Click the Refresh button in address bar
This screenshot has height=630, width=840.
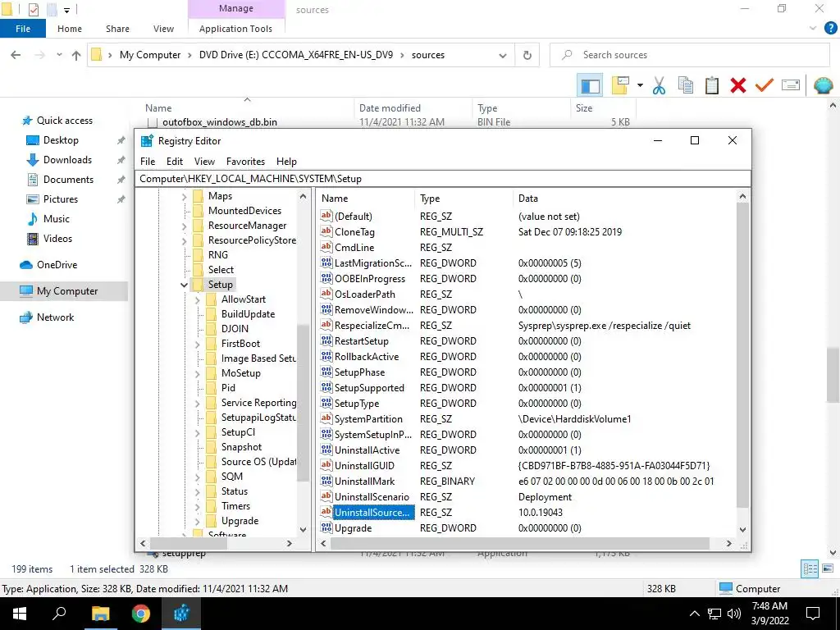tap(527, 55)
